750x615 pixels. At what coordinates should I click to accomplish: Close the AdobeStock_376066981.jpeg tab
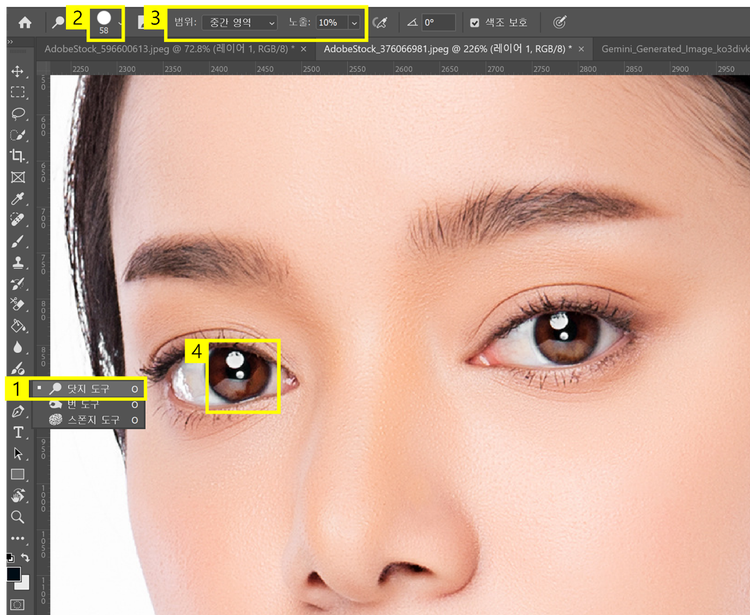(x=581, y=49)
